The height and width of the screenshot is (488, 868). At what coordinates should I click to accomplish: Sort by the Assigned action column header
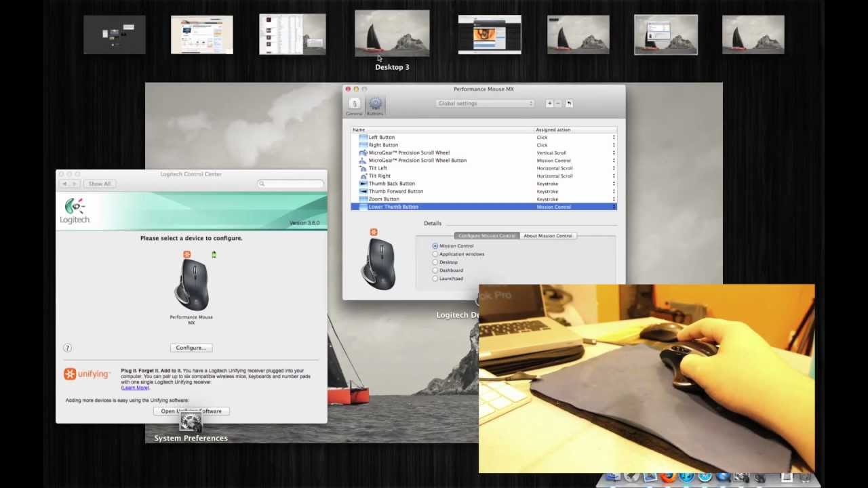click(576, 129)
